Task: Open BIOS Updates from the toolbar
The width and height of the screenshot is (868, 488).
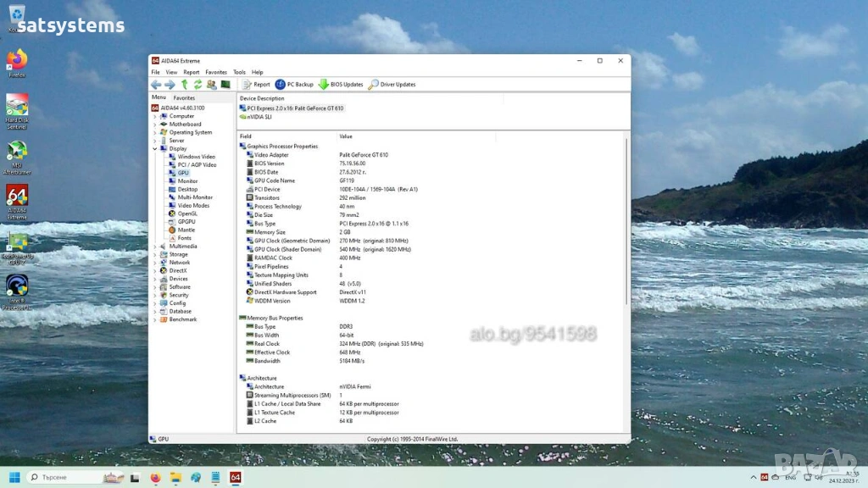Action: coord(341,85)
